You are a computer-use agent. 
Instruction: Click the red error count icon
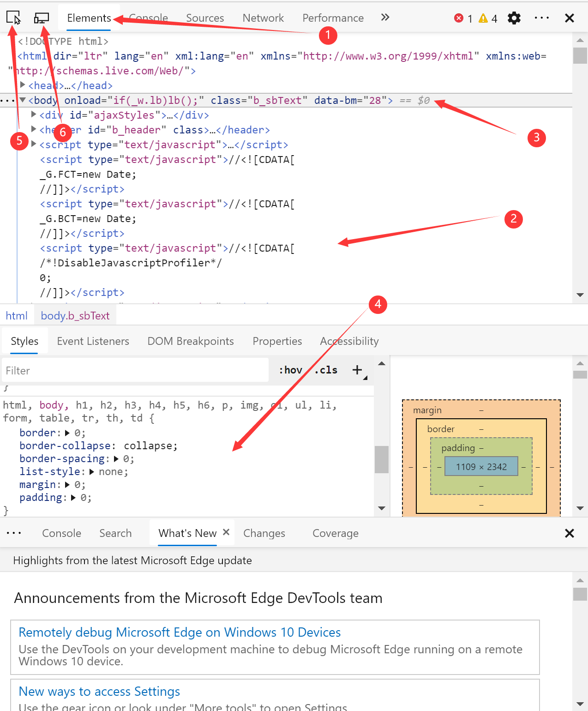[459, 18]
